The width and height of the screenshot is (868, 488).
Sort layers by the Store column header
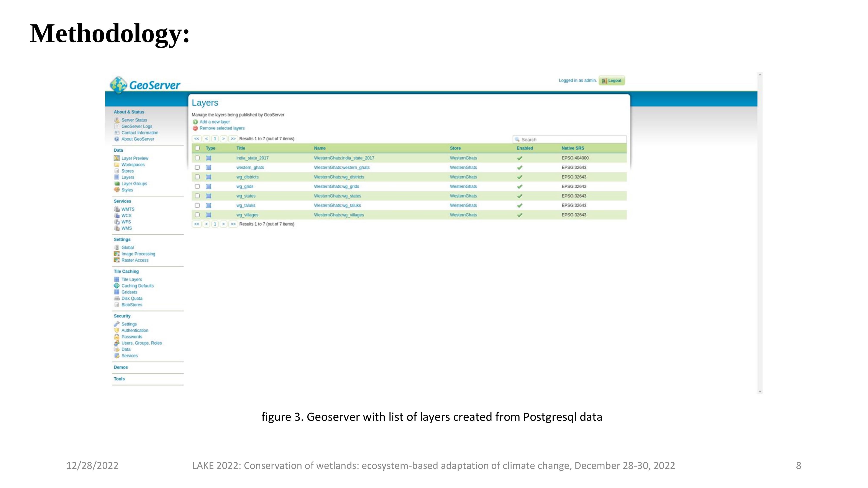455,148
